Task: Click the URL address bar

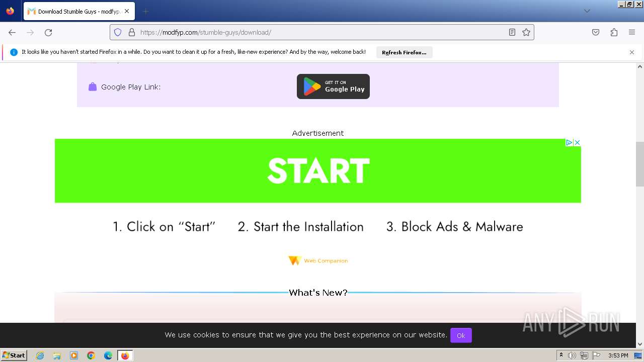Action: [x=322, y=32]
